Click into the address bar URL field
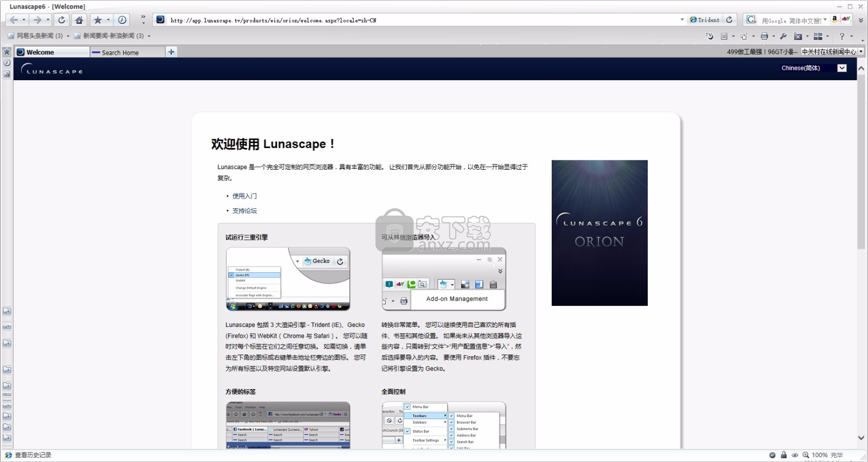Screen dimensions: 868x462 click(423, 20)
